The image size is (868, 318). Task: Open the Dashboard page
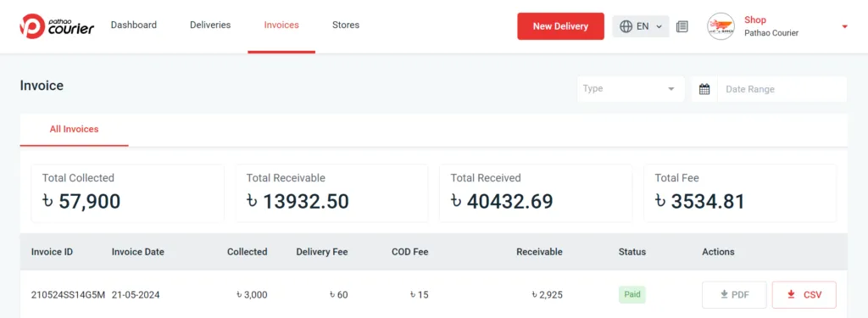coord(133,25)
